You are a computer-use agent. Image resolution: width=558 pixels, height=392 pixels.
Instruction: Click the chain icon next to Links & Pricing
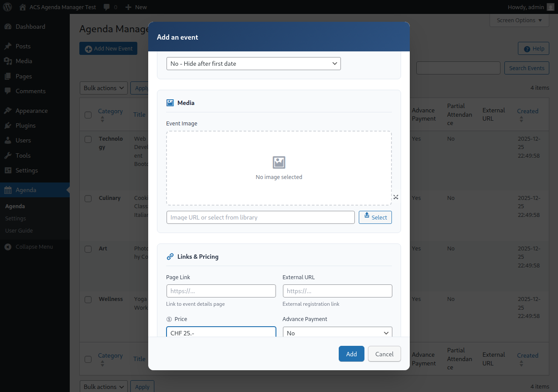click(x=170, y=256)
